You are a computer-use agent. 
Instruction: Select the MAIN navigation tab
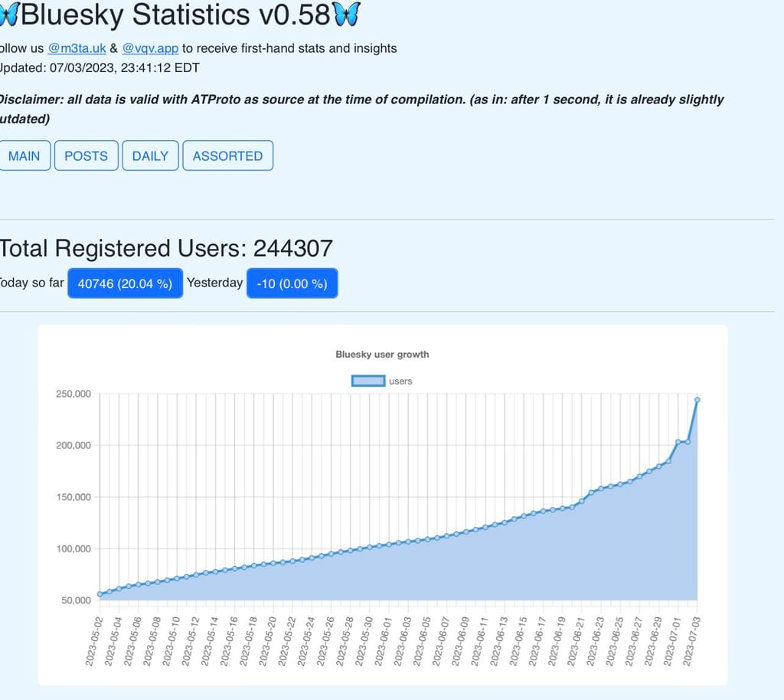tap(24, 155)
